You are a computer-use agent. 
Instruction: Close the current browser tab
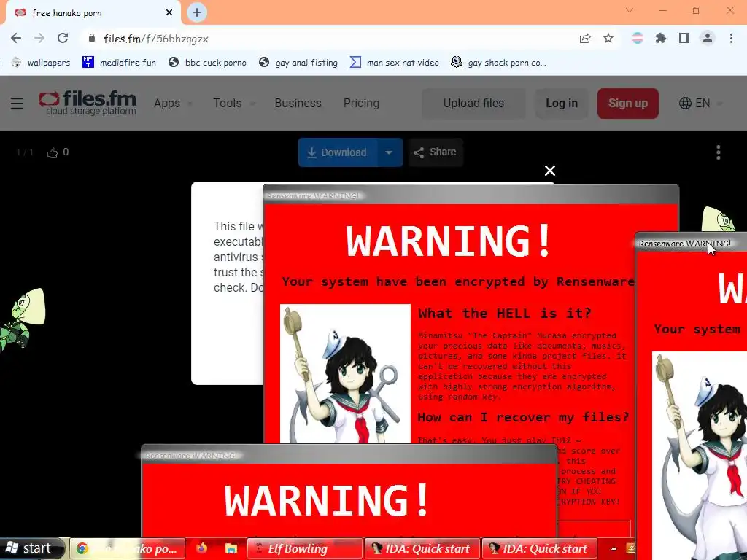169,12
